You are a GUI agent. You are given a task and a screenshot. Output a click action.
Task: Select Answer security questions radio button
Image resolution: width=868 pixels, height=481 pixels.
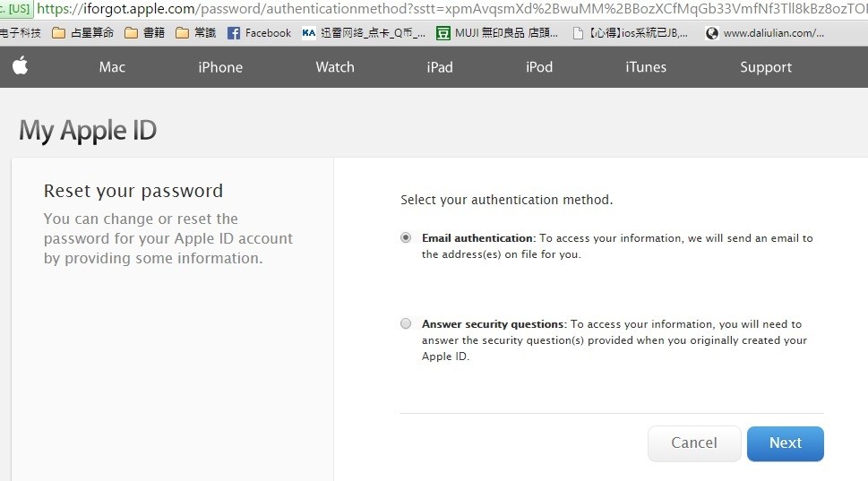(406, 323)
